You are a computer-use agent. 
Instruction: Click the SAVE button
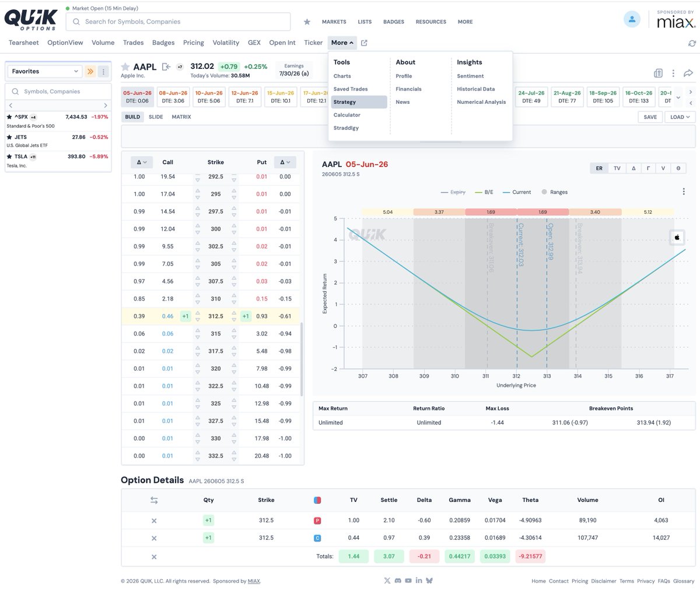pyautogui.click(x=650, y=117)
